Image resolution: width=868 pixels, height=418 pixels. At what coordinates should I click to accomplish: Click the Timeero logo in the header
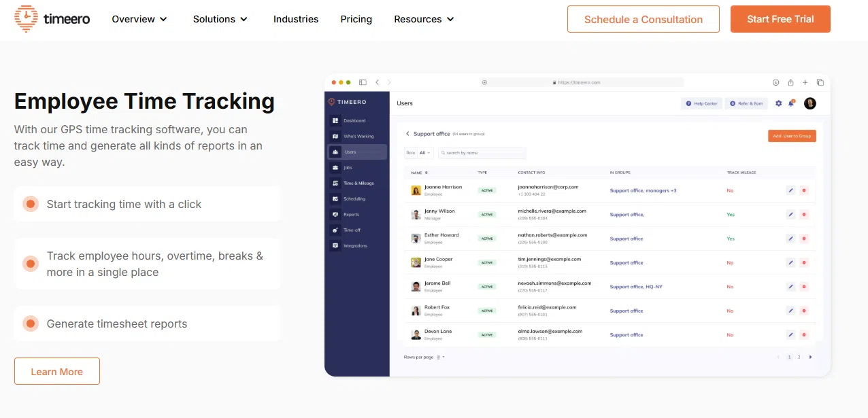(52, 19)
